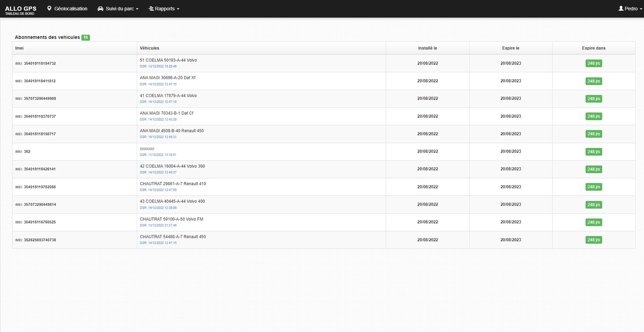Click 248 jrs badge for CHAUTRAT 54488-A-7
The image size is (644, 332).
593,240
